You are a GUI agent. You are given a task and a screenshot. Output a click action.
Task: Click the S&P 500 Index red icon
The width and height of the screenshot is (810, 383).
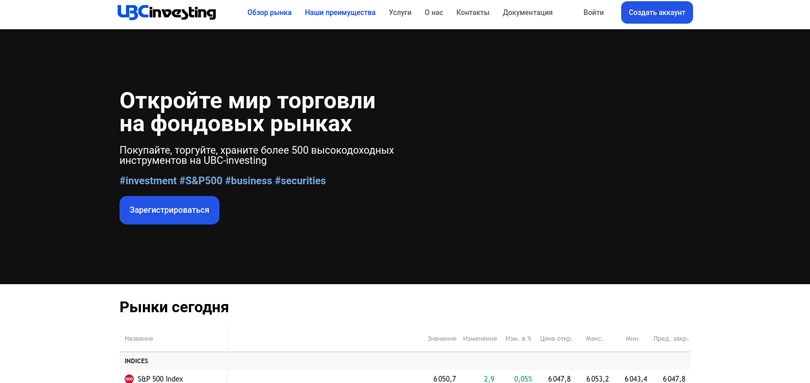click(x=129, y=379)
